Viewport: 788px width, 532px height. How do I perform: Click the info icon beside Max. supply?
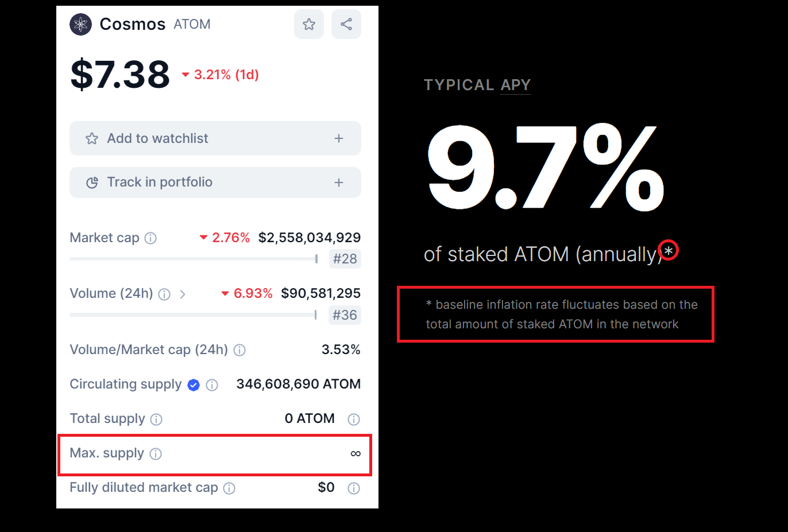point(155,453)
